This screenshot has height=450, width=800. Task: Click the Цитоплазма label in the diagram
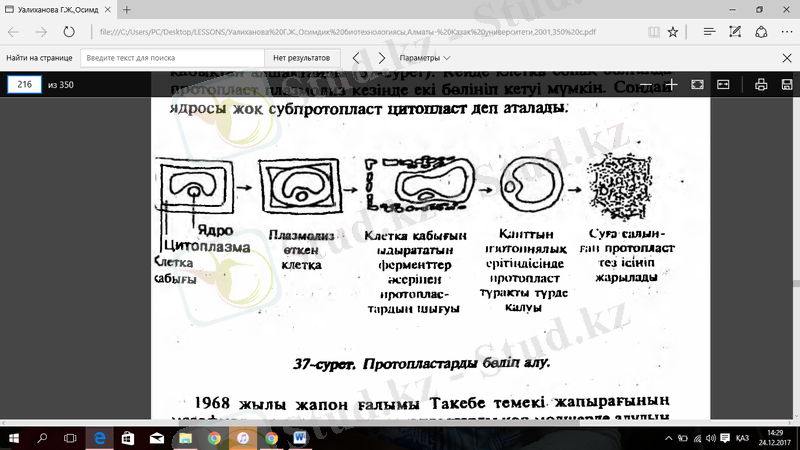[208, 246]
